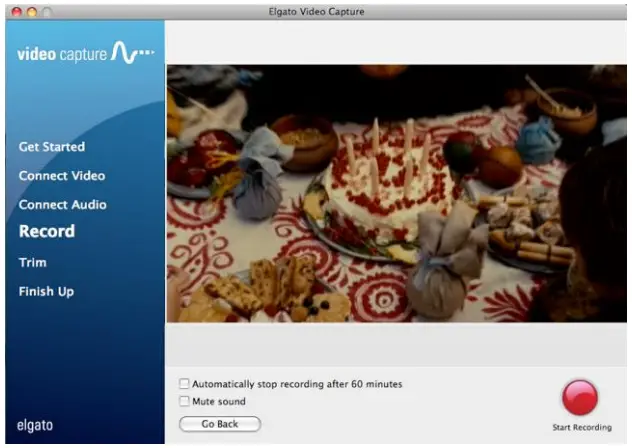Go to the Connect Video step
The width and height of the screenshot is (632, 448).
(62, 176)
